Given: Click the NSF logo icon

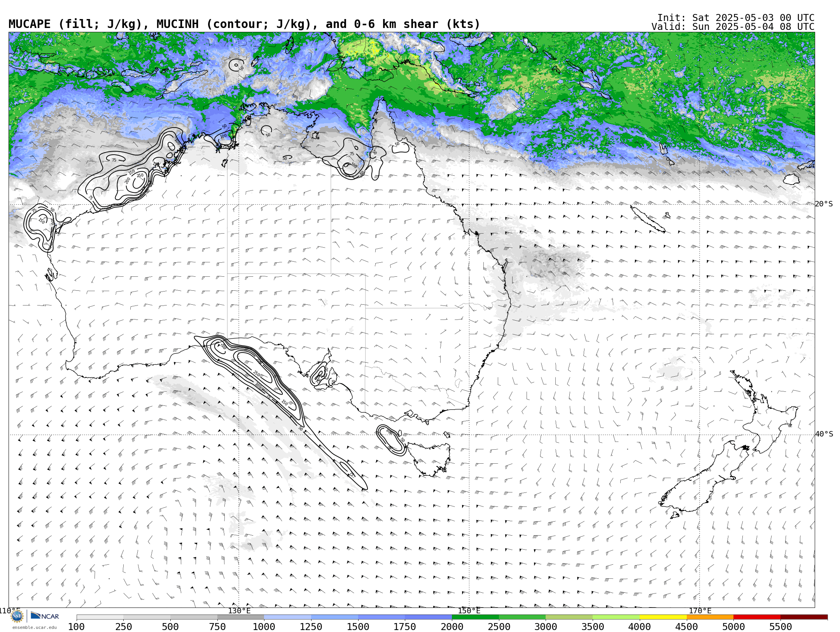Looking at the screenshot, I should 17,616.
